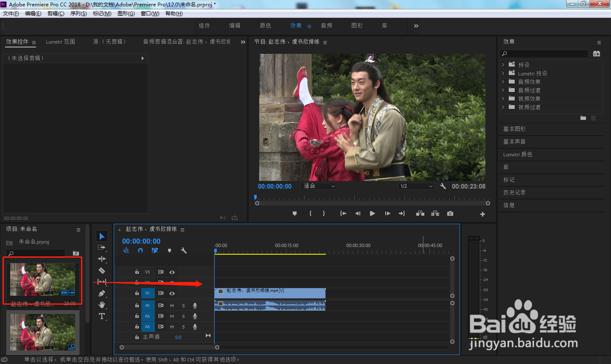Toggle lock on V3 track
This screenshot has height=364, width=611.
(x=137, y=272)
